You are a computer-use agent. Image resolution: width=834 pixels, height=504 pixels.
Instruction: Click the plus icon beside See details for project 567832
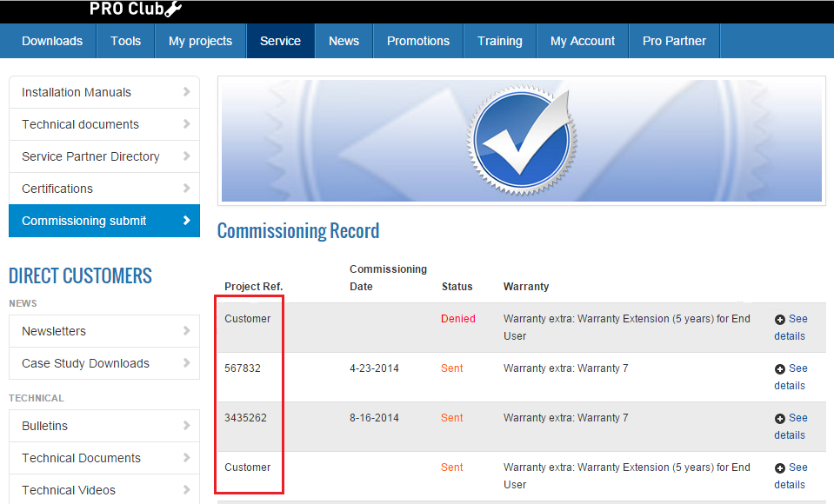point(778,368)
